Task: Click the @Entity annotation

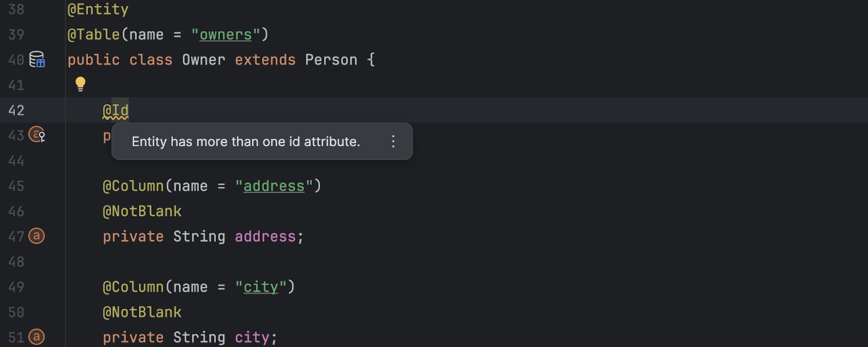Action: [98, 9]
